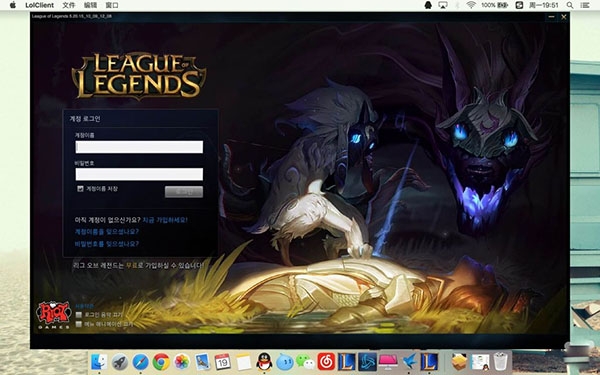Open Photos app in the Dock
The width and height of the screenshot is (600, 375).
pos(182,362)
